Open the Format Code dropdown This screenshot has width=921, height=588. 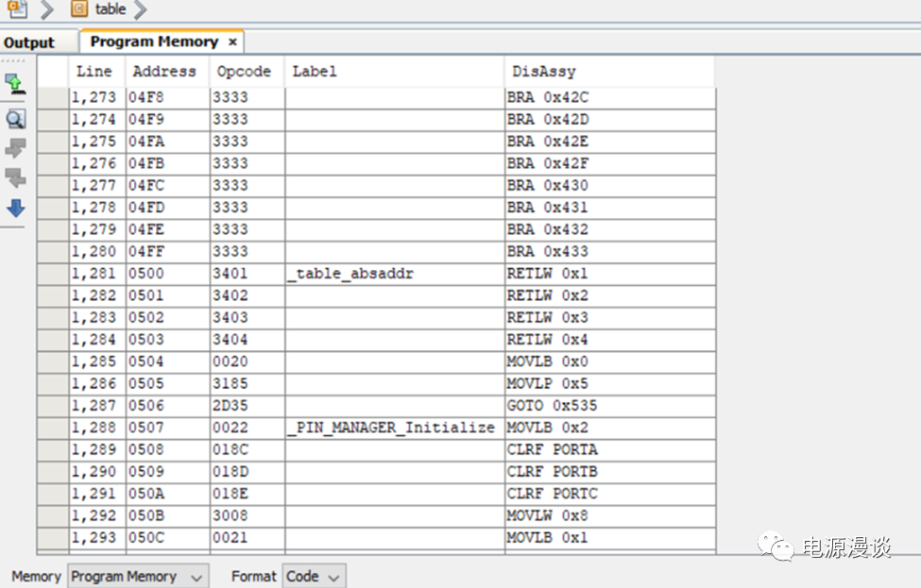pos(313,577)
